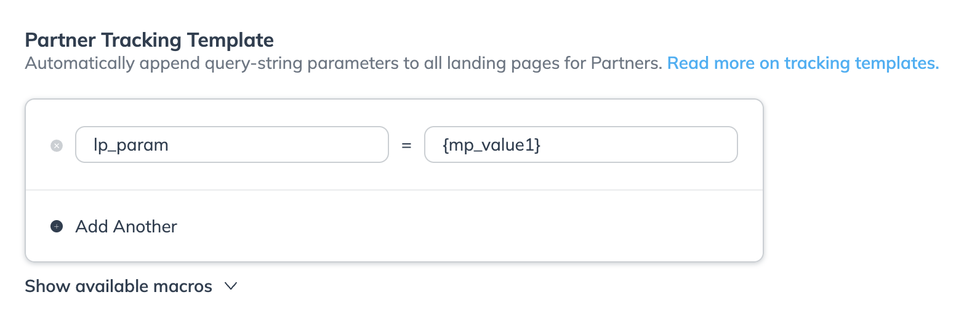The width and height of the screenshot is (980, 332).
Task: Click the equals sign between fields
Action: pyautogui.click(x=406, y=146)
